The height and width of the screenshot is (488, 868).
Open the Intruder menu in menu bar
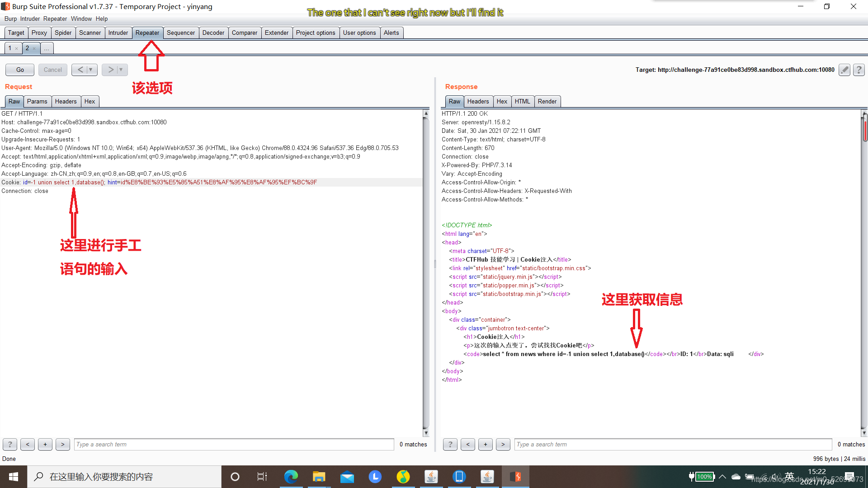pos(30,19)
